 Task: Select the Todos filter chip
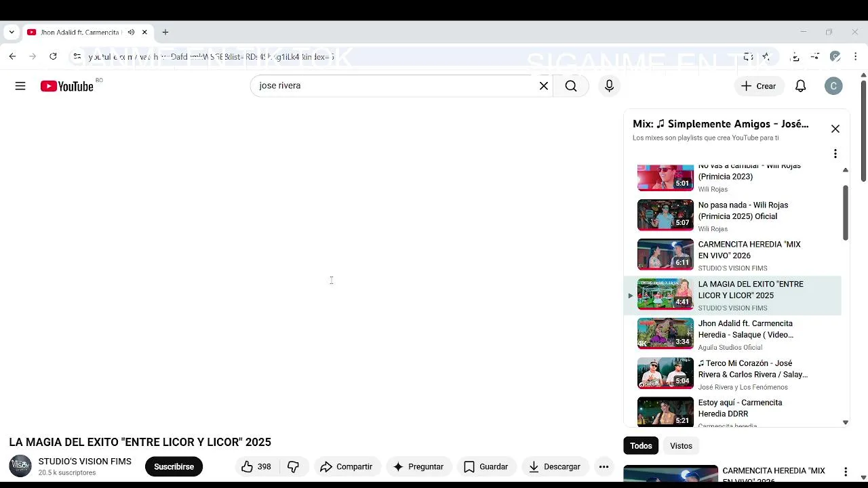pyautogui.click(x=641, y=445)
